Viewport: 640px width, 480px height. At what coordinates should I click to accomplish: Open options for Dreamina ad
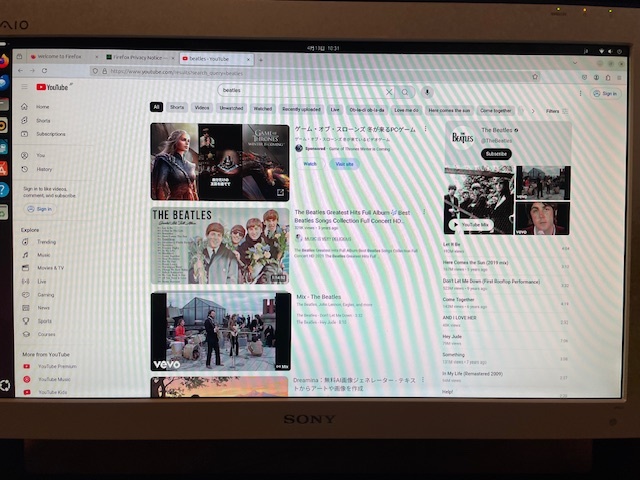[x=423, y=380]
